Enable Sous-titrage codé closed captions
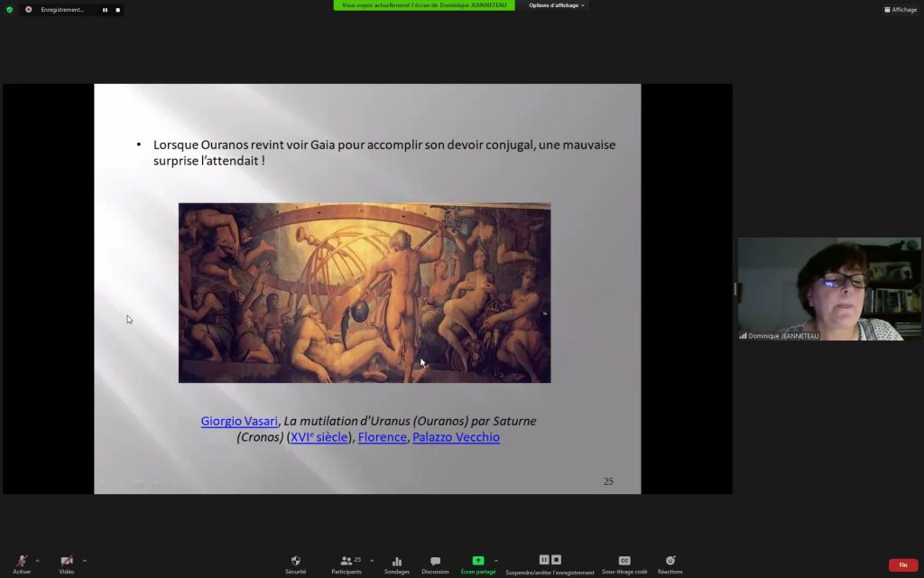The width and height of the screenshot is (924, 578). 624,564
